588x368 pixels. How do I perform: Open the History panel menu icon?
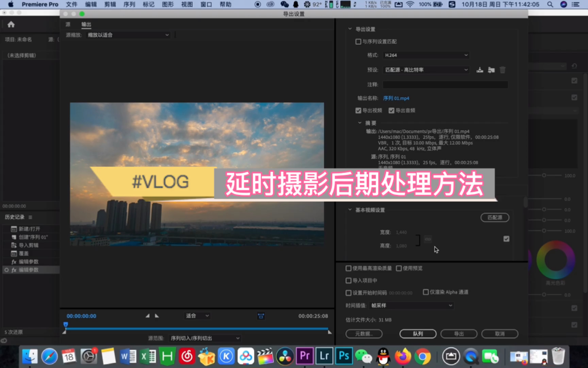pos(30,217)
